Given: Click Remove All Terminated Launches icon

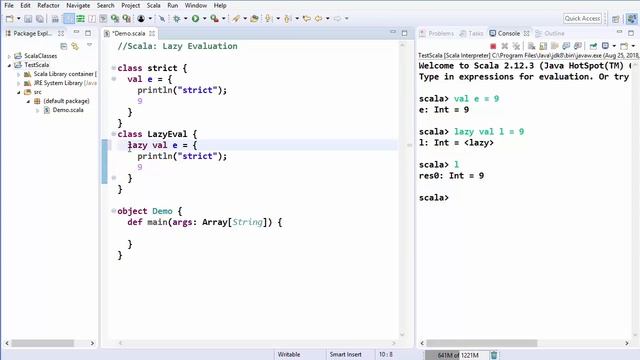Looking at the screenshot, I should 516,46.
